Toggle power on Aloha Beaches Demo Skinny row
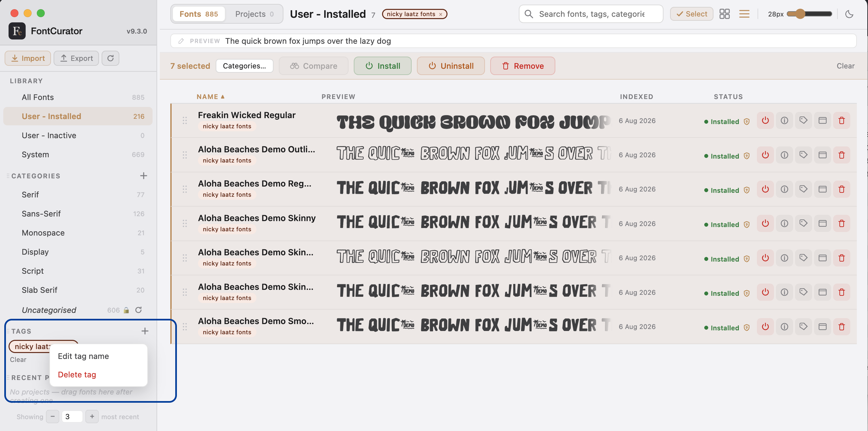868x431 pixels. coord(765,223)
